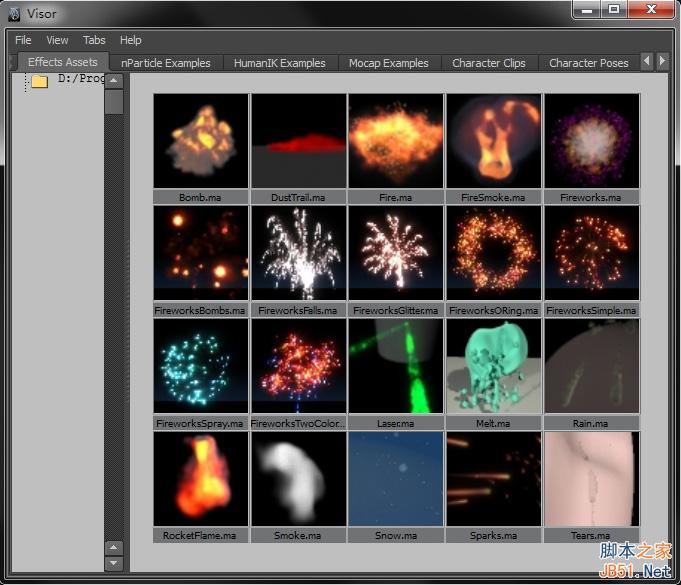
Task: Select the Bomb.ma effect thumbnail
Action: [201, 141]
